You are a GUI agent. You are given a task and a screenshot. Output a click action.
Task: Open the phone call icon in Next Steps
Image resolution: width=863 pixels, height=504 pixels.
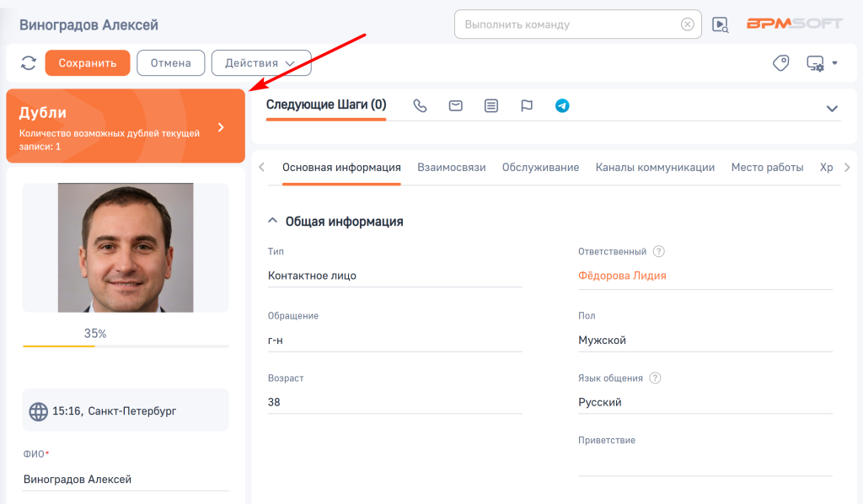[x=420, y=106]
